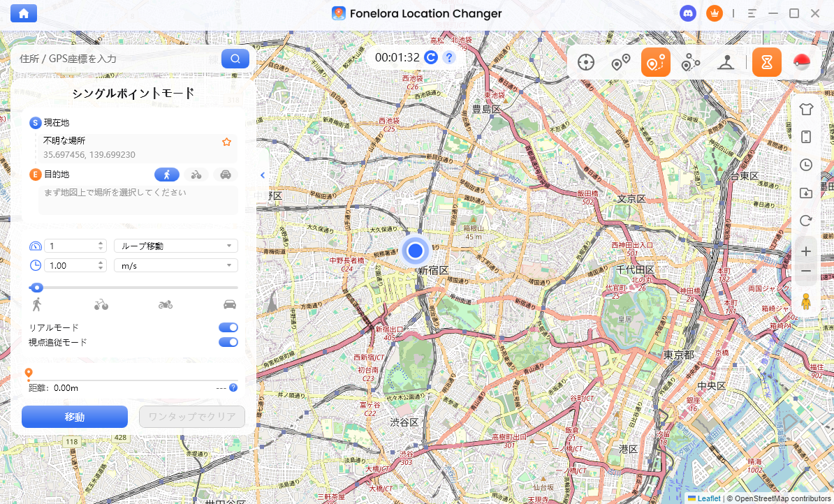Collapse the side panel with the arrow
The width and height of the screenshot is (834, 504).
pyautogui.click(x=262, y=175)
